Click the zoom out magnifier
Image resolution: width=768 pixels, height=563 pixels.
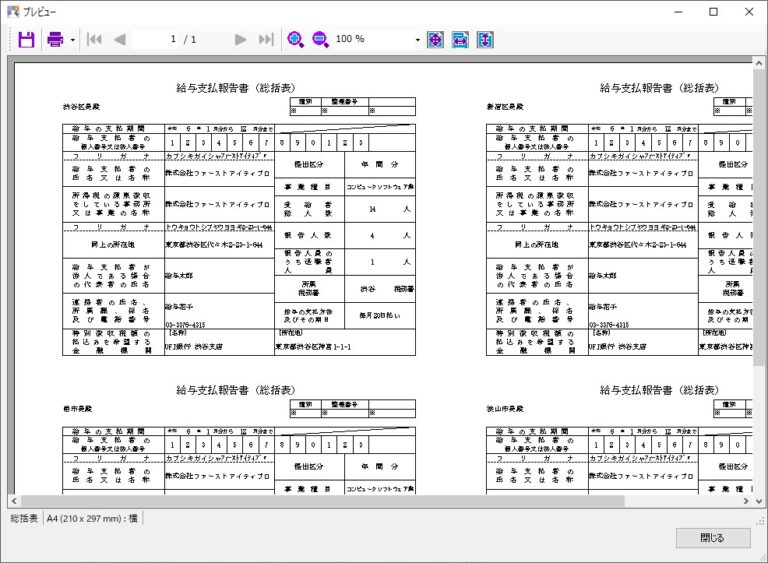point(320,39)
